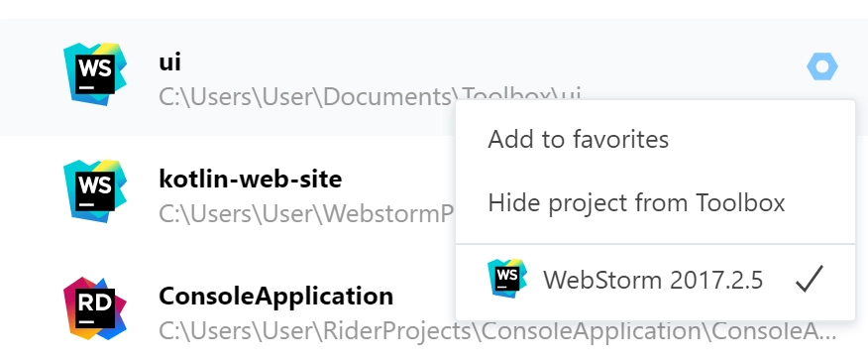Click the highlighted ui row background

(434, 77)
